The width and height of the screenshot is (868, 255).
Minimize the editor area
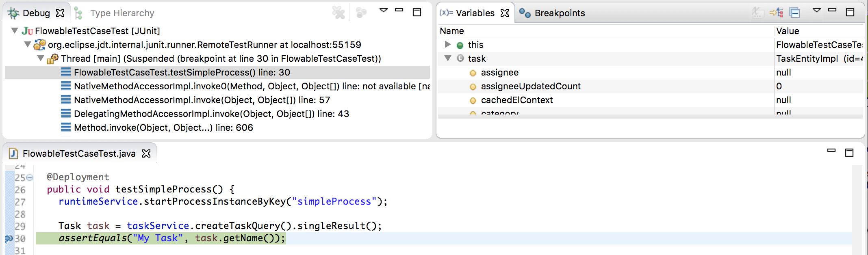point(831,151)
